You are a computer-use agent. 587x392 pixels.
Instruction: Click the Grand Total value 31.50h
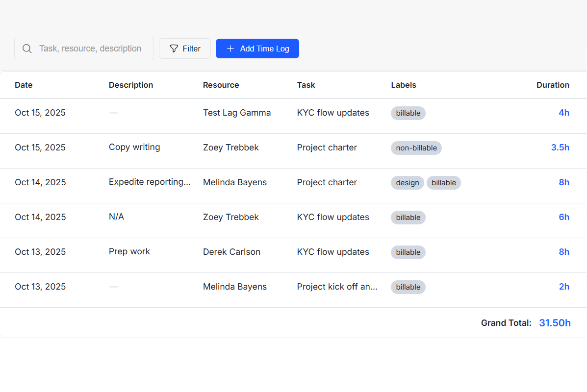tap(555, 322)
